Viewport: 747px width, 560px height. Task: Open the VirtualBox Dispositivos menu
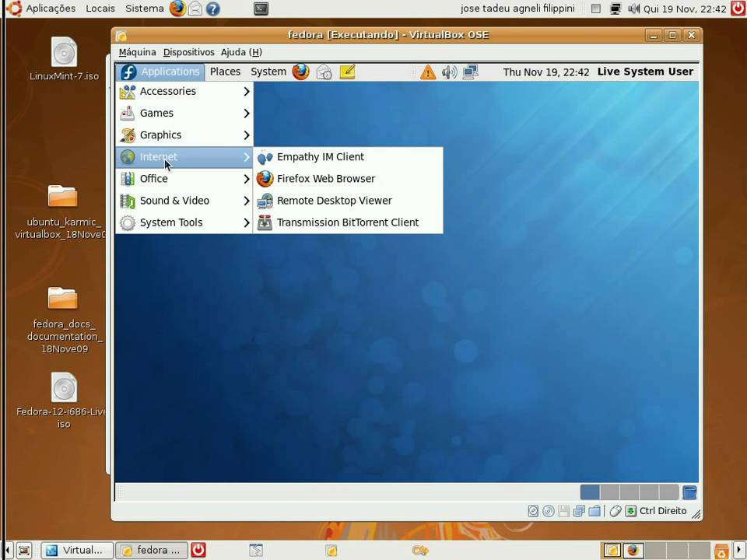188,52
